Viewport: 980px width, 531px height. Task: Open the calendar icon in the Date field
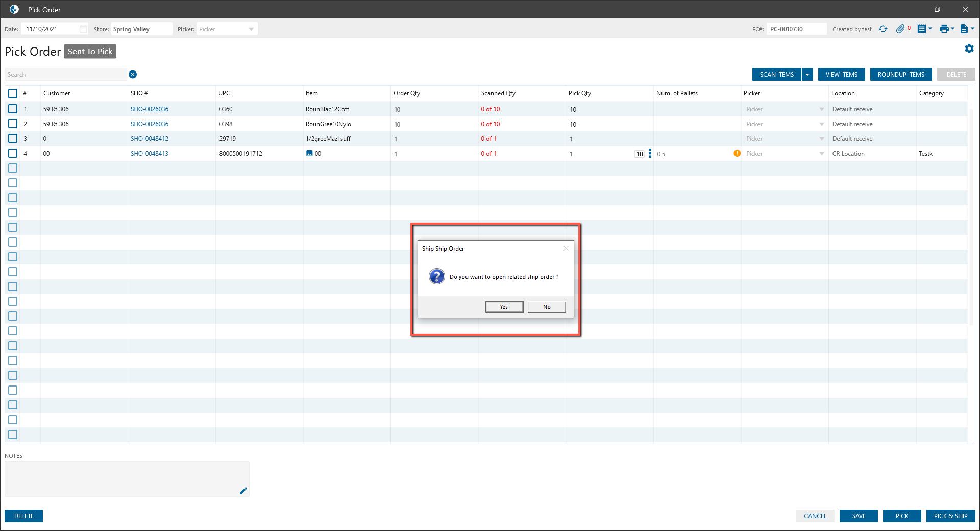(83, 29)
